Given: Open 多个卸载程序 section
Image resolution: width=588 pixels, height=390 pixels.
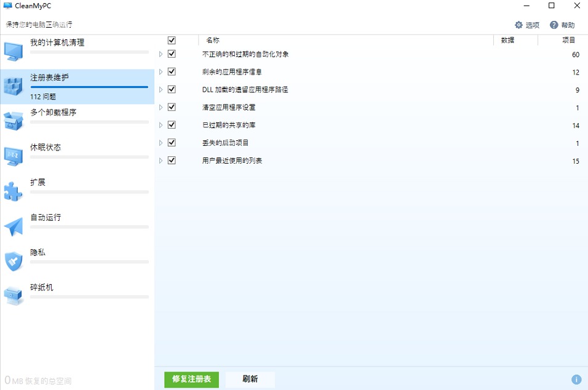Looking at the screenshot, I should pyautogui.click(x=77, y=122).
